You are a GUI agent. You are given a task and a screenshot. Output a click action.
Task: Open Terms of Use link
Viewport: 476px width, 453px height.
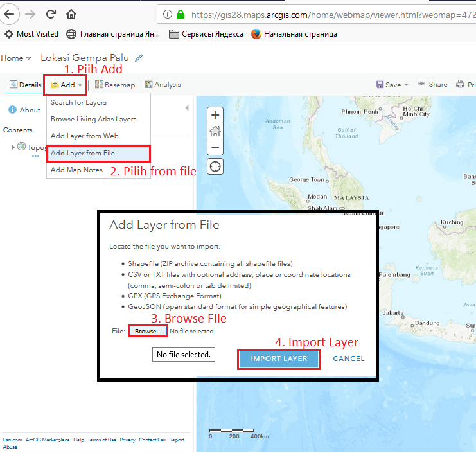[101, 440]
